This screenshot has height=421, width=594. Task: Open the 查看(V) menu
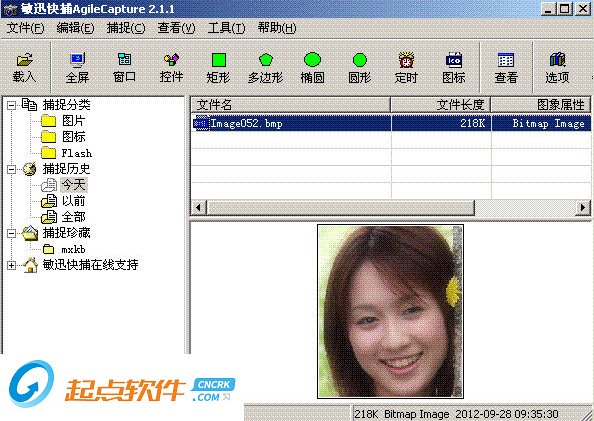(176, 28)
